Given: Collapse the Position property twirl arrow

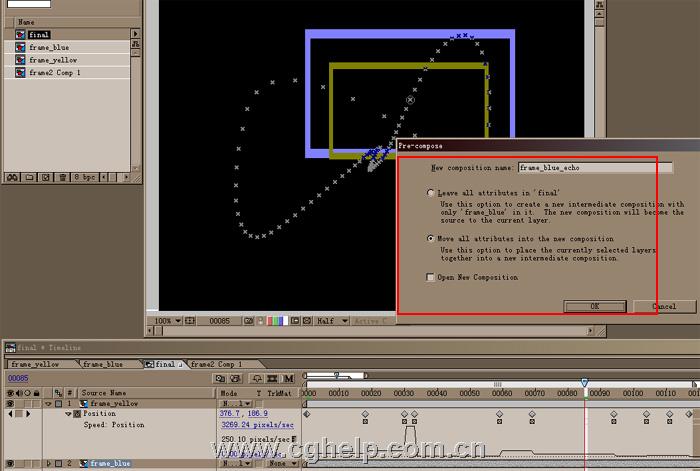Looking at the screenshot, I should [x=68, y=414].
